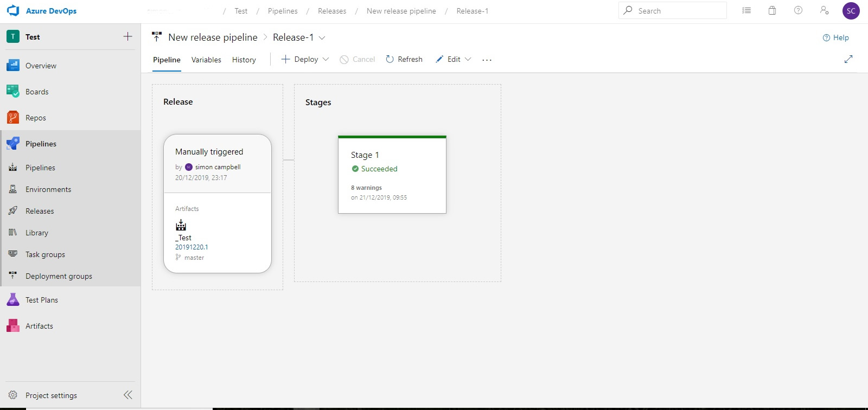Open the help question mark icon in header
Image resolution: width=868 pixels, height=410 pixels.
(x=798, y=10)
